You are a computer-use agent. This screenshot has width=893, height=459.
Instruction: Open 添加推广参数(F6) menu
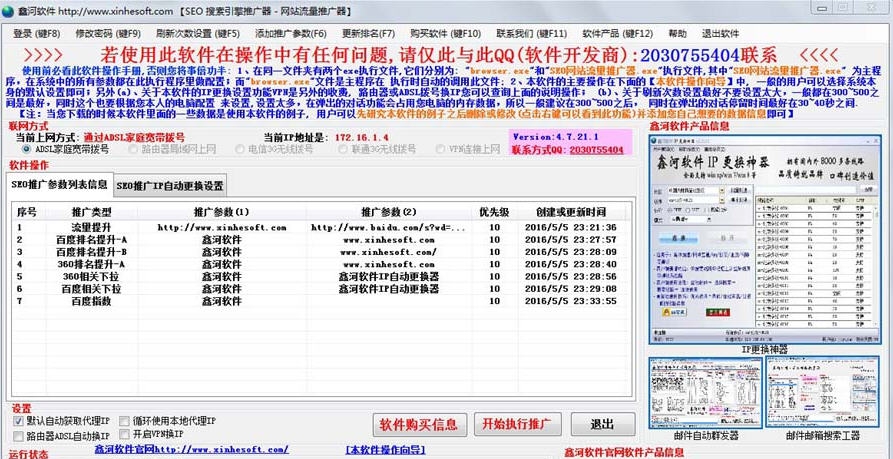point(291,34)
